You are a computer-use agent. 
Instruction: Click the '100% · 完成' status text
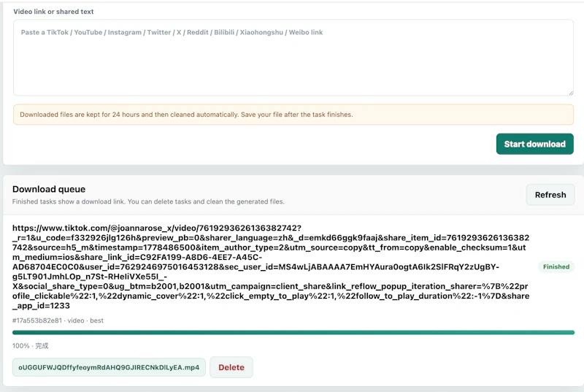click(x=30, y=346)
